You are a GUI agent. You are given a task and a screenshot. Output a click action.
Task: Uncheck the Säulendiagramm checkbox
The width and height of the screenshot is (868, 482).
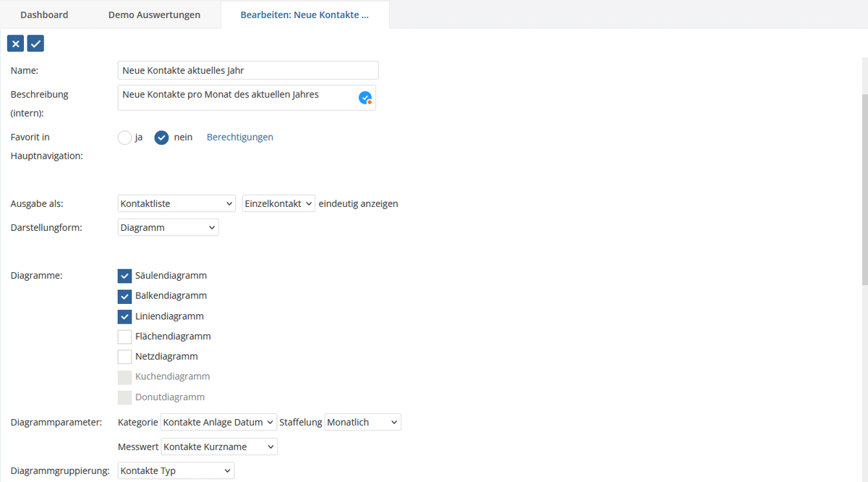click(124, 276)
